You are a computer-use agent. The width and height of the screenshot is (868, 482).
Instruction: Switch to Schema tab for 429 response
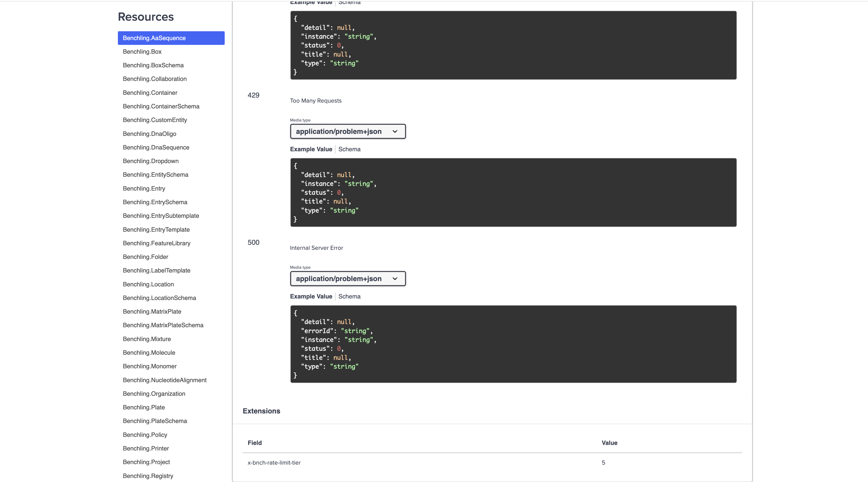click(x=349, y=149)
